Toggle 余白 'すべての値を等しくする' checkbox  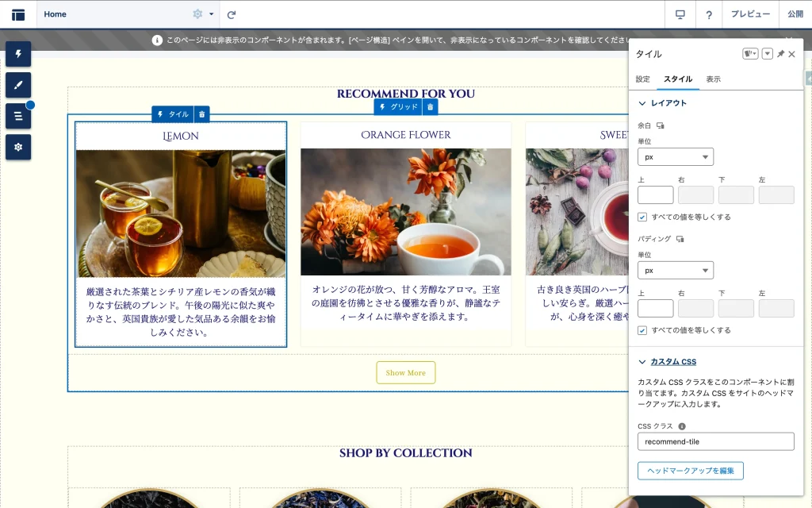point(643,217)
